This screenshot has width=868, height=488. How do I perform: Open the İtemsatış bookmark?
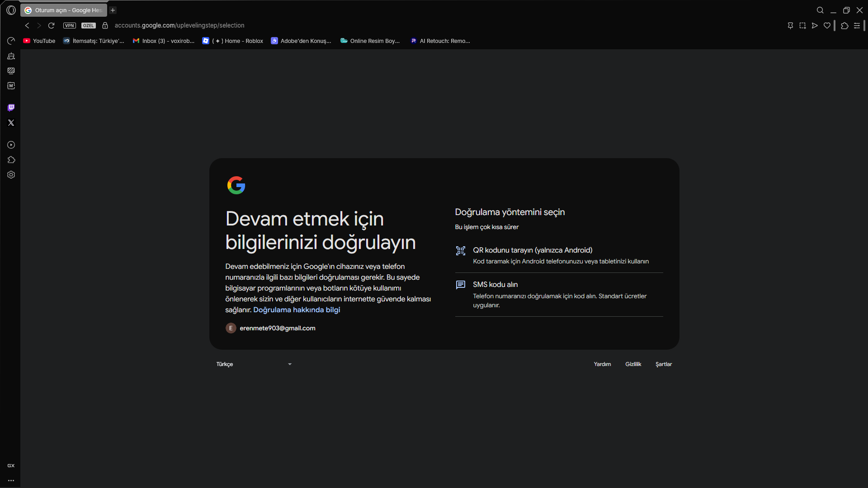point(94,41)
